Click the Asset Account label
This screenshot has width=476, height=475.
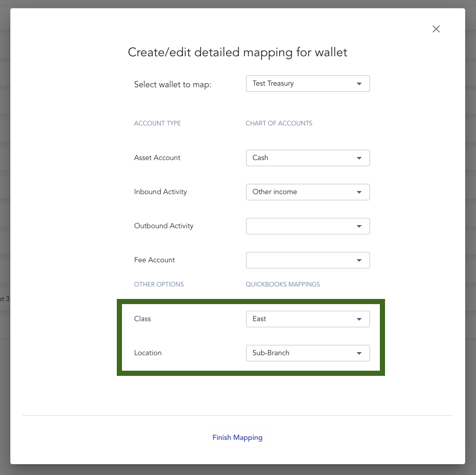pos(157,158)
